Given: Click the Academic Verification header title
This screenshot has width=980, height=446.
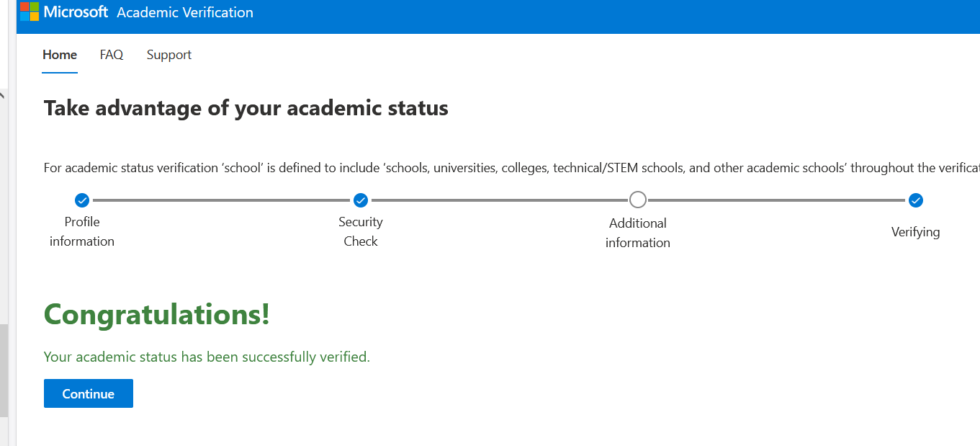Looking at the screenshot, I should (185, 12).
